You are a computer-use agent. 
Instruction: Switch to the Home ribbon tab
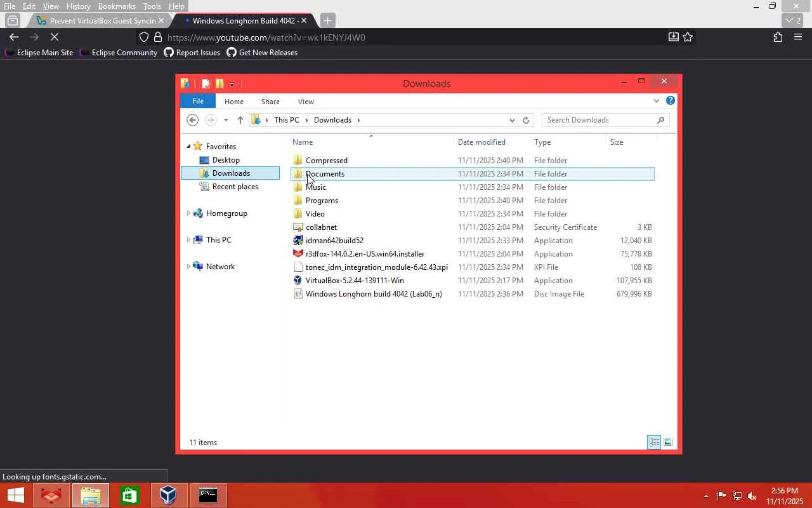pyautogui.click(x=234, y=102)
